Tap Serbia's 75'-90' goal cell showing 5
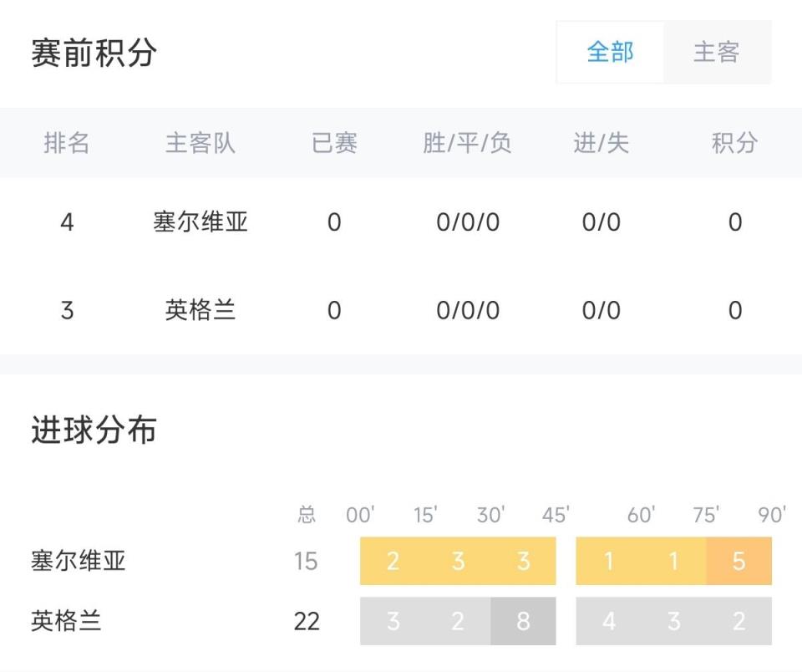 pos(739,561)
